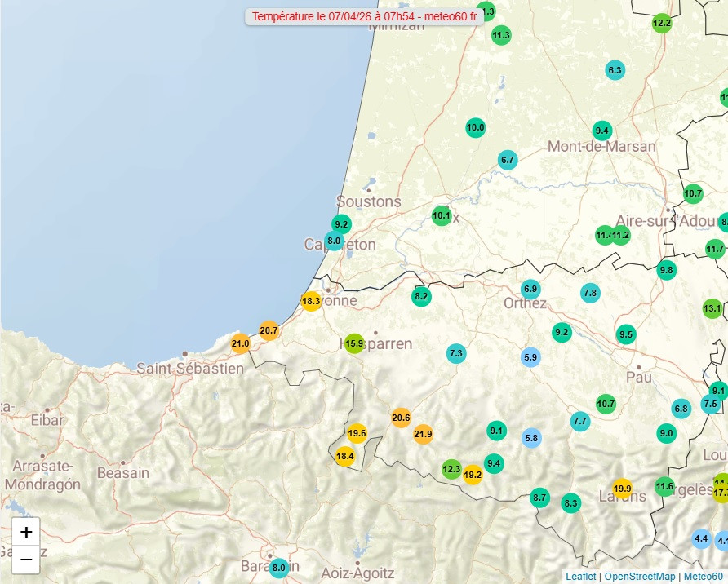Click the Orthez town label

click(x=525, y=303)
